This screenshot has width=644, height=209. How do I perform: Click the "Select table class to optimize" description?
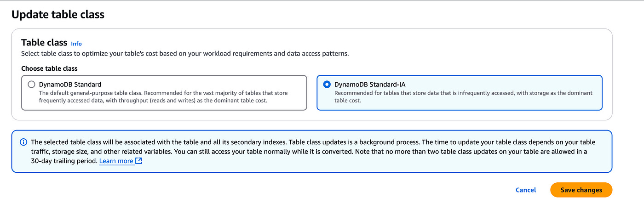pyautogui.click(x=185, y=54)
